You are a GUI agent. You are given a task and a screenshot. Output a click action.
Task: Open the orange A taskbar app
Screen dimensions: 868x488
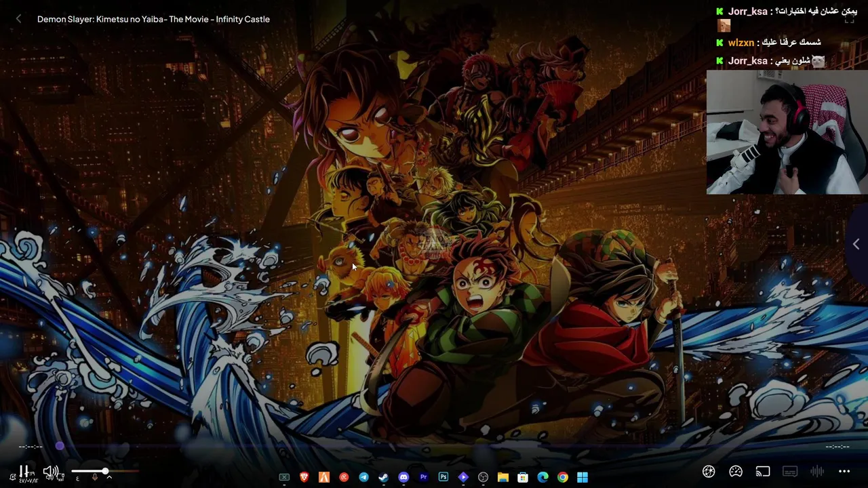pos(324,477)
